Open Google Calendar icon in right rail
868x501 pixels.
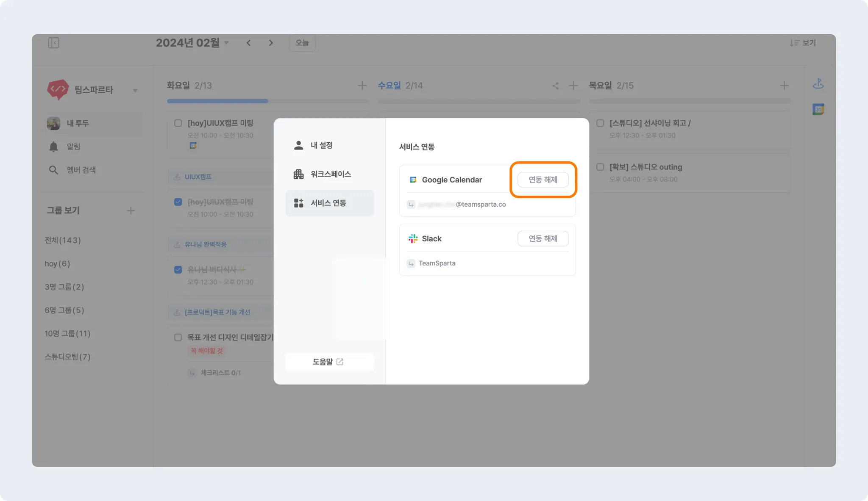tap(818, 109)
